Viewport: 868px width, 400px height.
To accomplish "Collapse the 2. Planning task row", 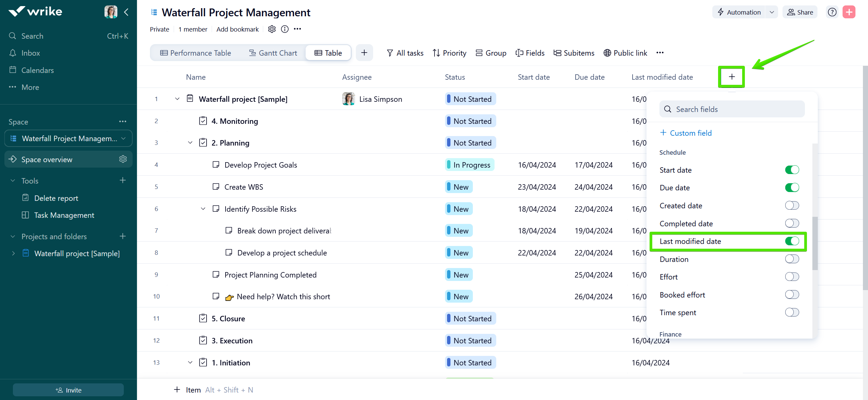I will pyautogui.click(x=190, y=143).
